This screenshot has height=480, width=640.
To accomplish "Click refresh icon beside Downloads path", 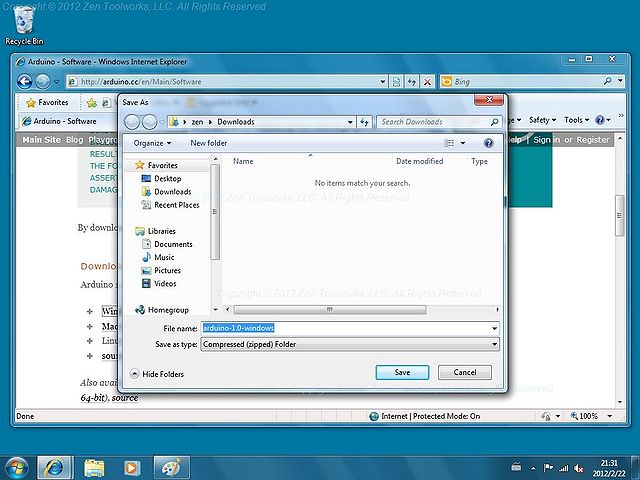I will (364, 122).
